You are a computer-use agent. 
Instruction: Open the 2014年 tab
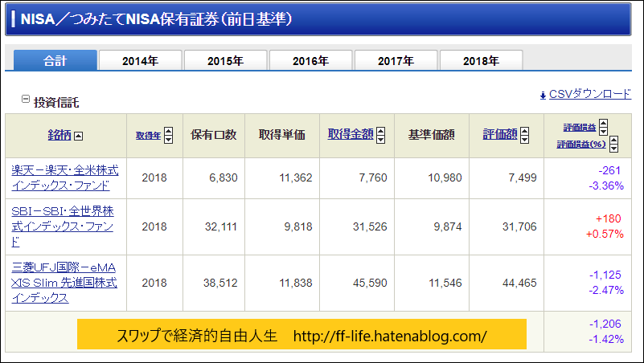[x=141, y=61]
